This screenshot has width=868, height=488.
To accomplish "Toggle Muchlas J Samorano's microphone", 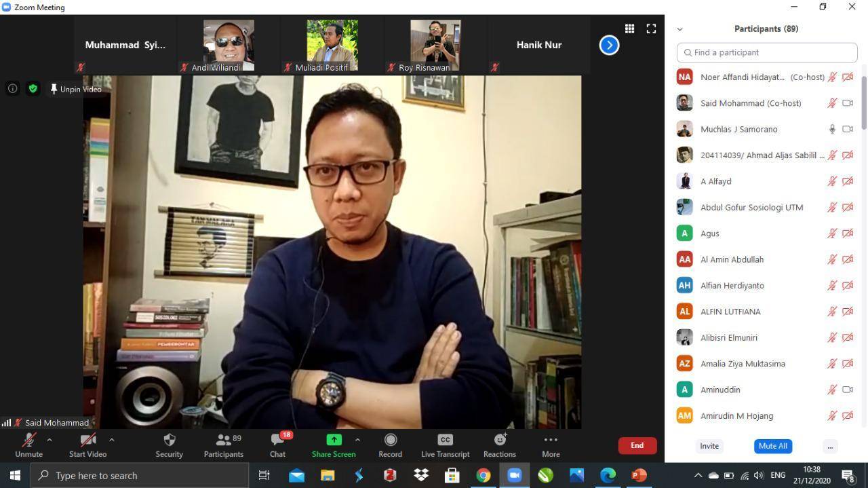I will pos(832,129).
